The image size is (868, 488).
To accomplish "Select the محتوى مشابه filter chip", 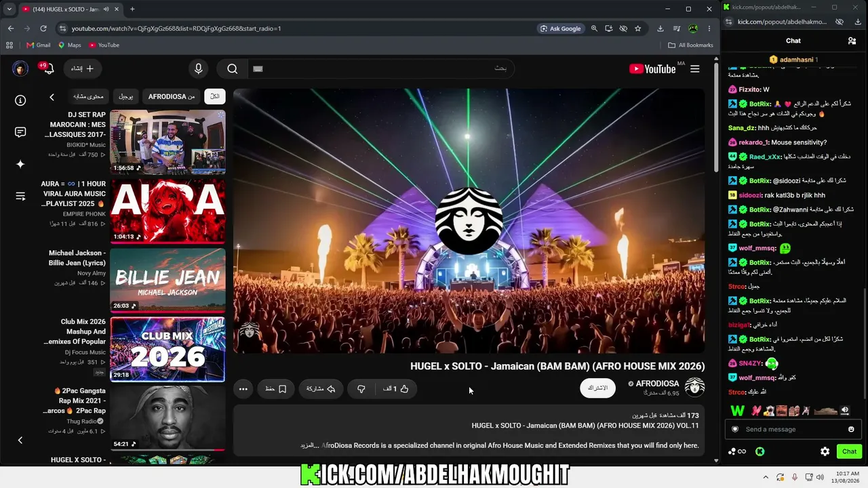I will click(88, 96).
